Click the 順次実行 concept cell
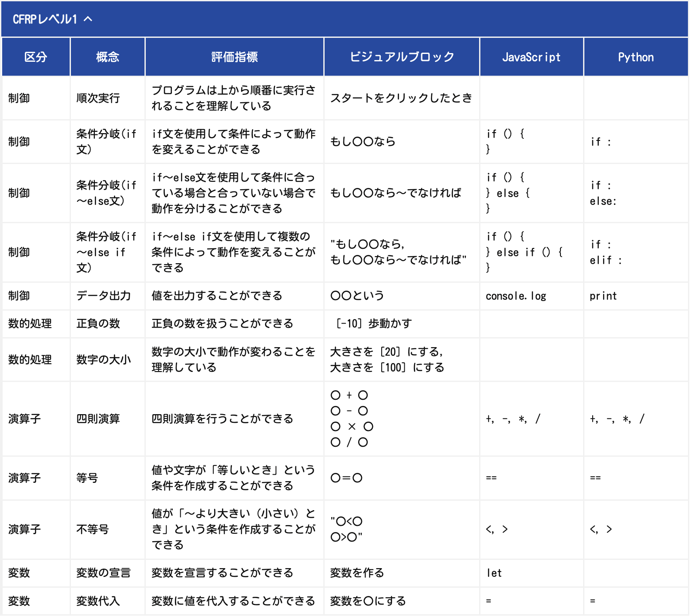Image resolution: width=691 pixels, height=616 pixels. [x=98, y=98]
